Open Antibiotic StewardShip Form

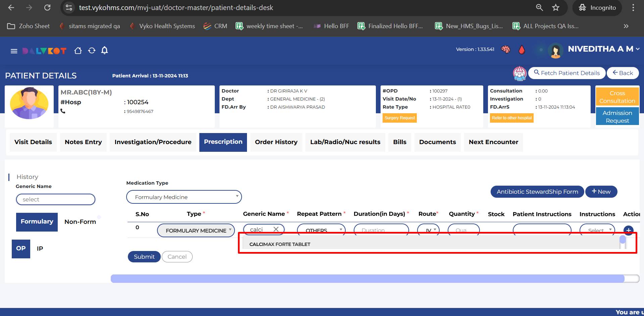point(537,192)
